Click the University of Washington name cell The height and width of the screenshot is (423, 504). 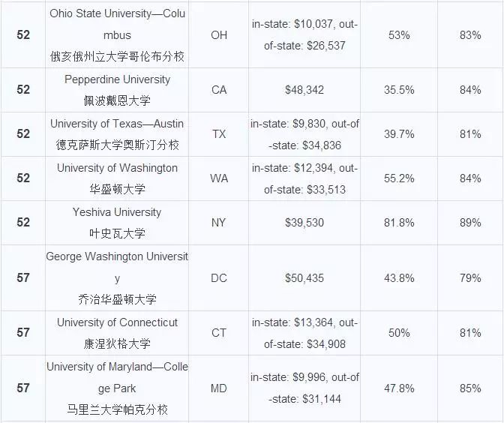click(117, 178)
